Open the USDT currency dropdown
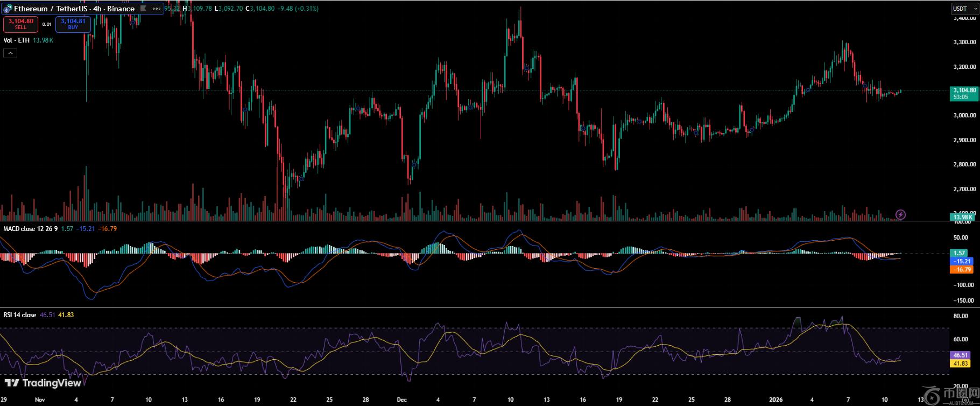Screen dimensions: 980x406 [965, 9]
